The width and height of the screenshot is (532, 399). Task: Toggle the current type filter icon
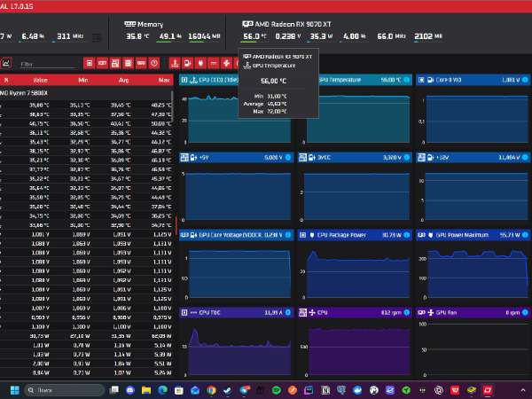click(214, 63)
